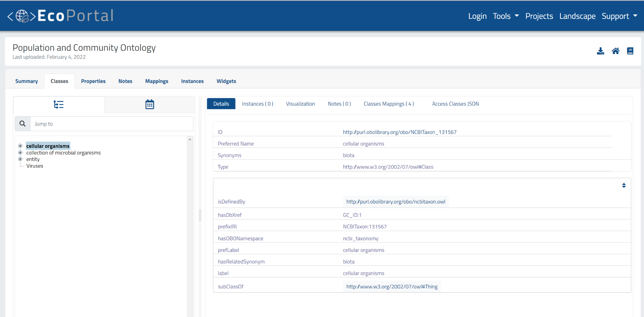This screenshot has width=644, height=317.
Task: Click the EcoPortal globe logo
Action: 21,15
